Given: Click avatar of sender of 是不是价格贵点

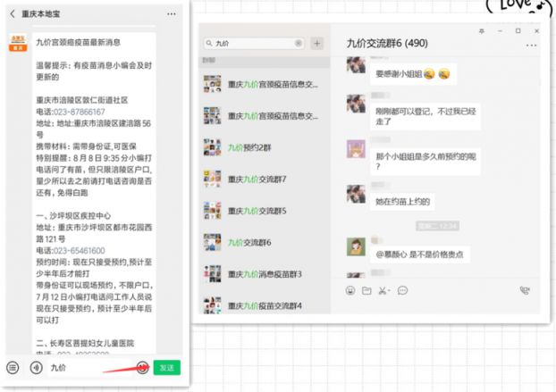Looking at the screenshot, I should (x=356, y=246).
